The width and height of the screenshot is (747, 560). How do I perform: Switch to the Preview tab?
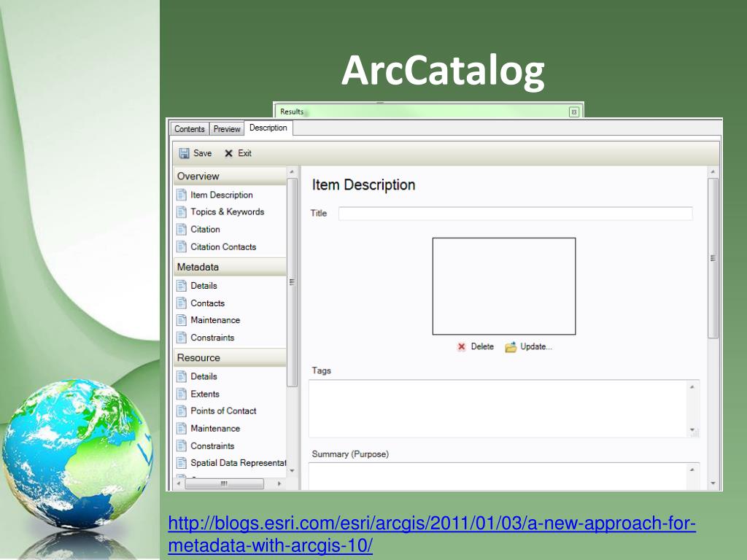click(x=227, y=128)
